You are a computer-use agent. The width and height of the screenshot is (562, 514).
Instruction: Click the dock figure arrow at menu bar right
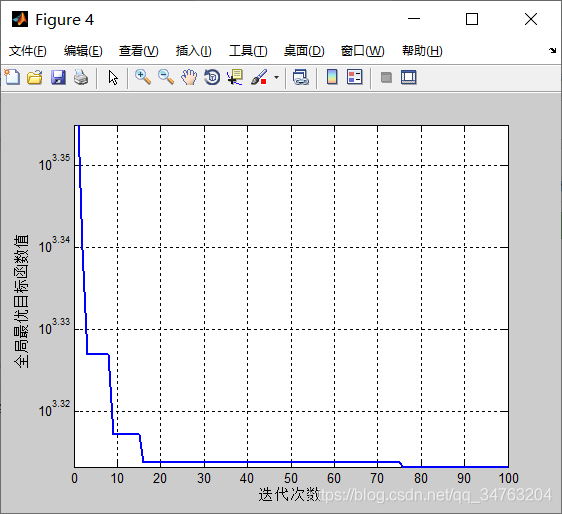(552, 51)
